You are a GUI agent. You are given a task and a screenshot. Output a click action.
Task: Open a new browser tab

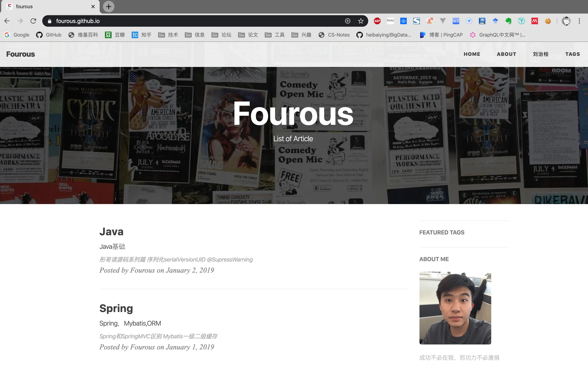pos(108,7)
